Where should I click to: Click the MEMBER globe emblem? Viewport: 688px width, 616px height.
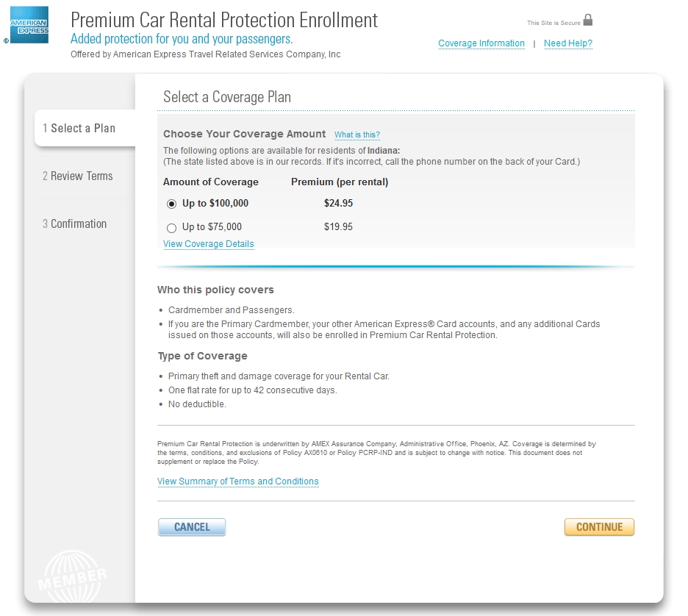pyautogui.click(x=71, y=576)
